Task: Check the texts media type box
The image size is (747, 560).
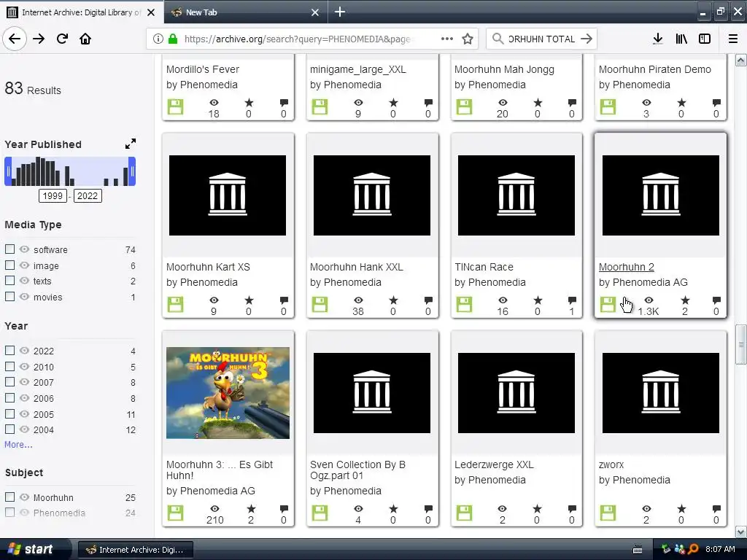Action: pos(9,281)
